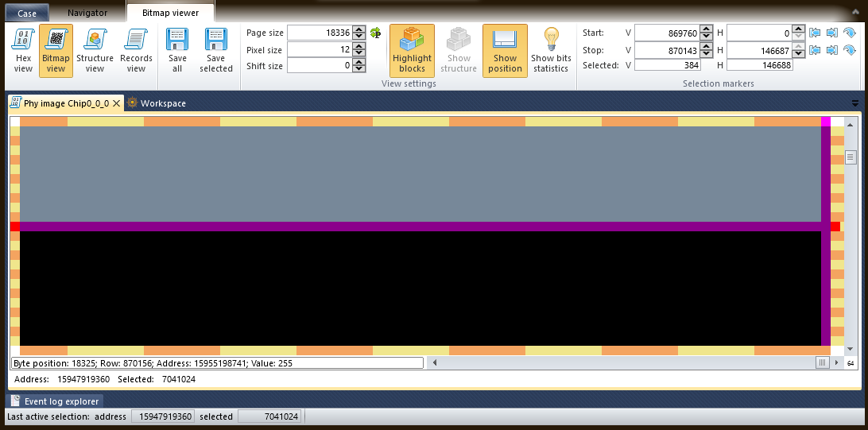Open the Structure view
The height and width of the screenshot is (430, 868).
click(x=95, y=51)
